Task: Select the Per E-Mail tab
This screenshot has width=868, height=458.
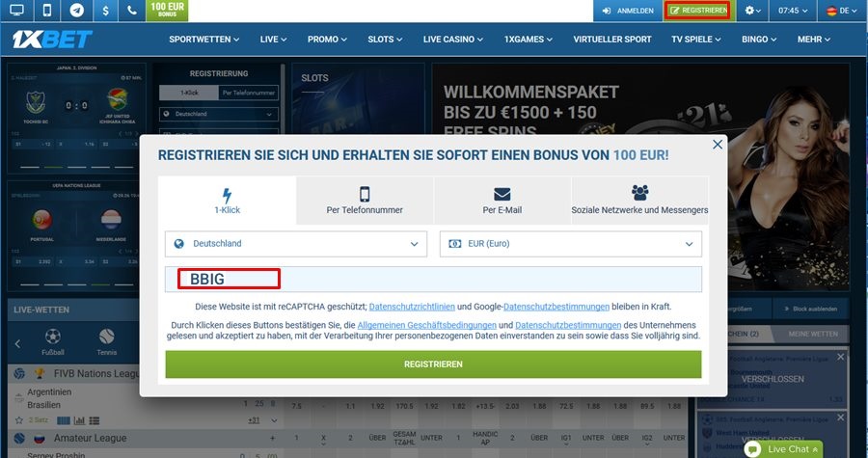Action: tap(502, 201)
